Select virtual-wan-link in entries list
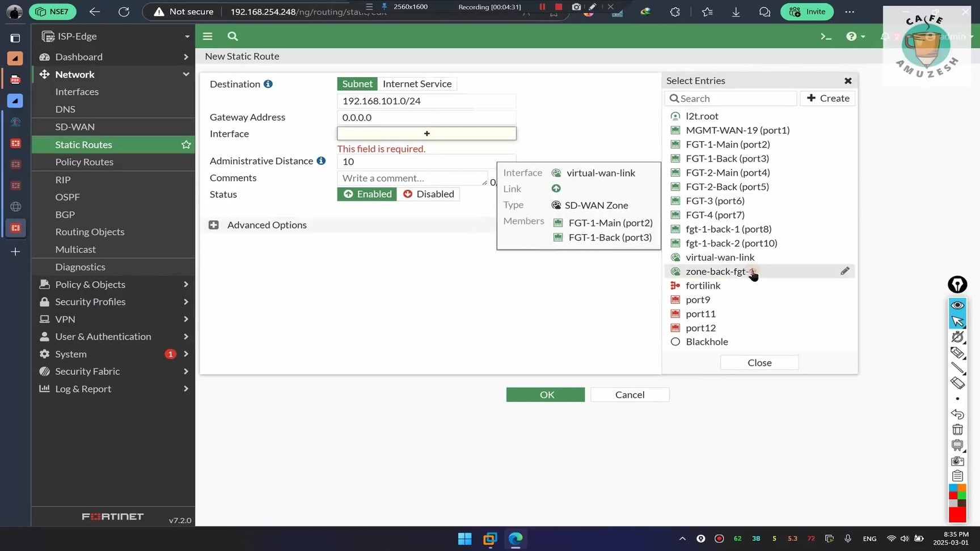980x551 pixels. pyautogui.click(x=759, y=257)
